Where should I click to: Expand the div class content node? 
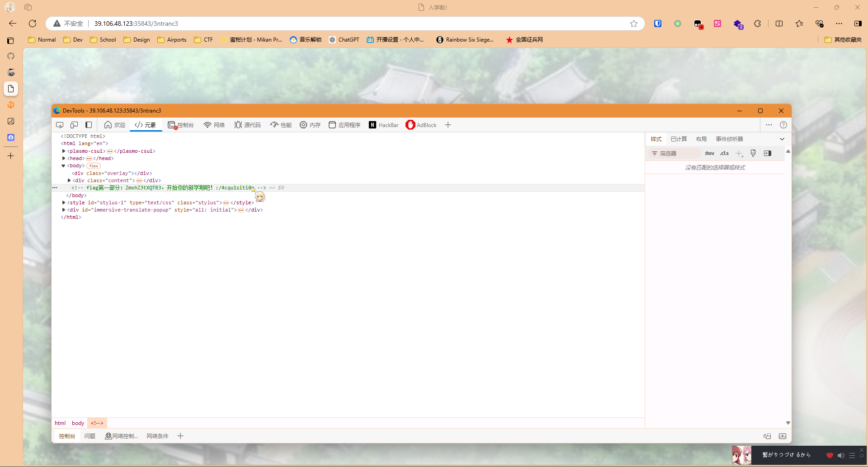[x=69, y=180]
